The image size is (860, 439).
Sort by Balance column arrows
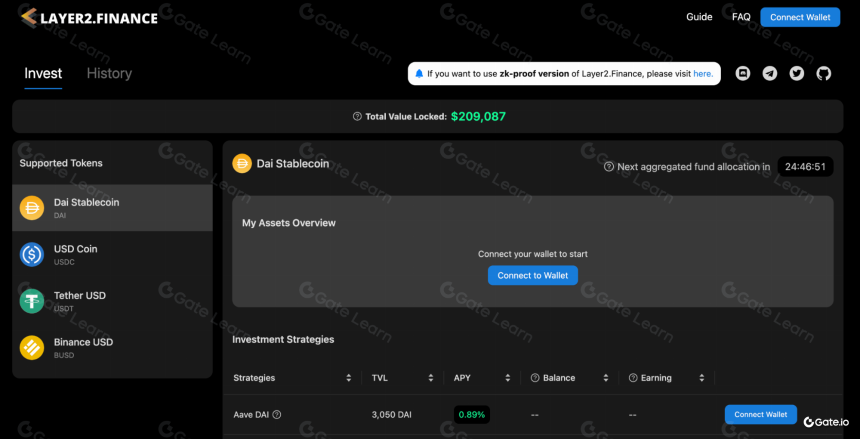tap(606, 378)
